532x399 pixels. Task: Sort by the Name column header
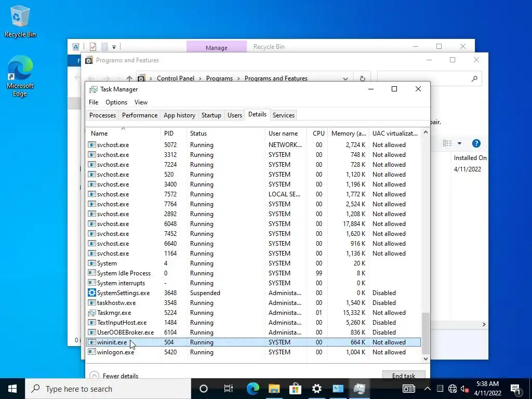click(123, 134)
